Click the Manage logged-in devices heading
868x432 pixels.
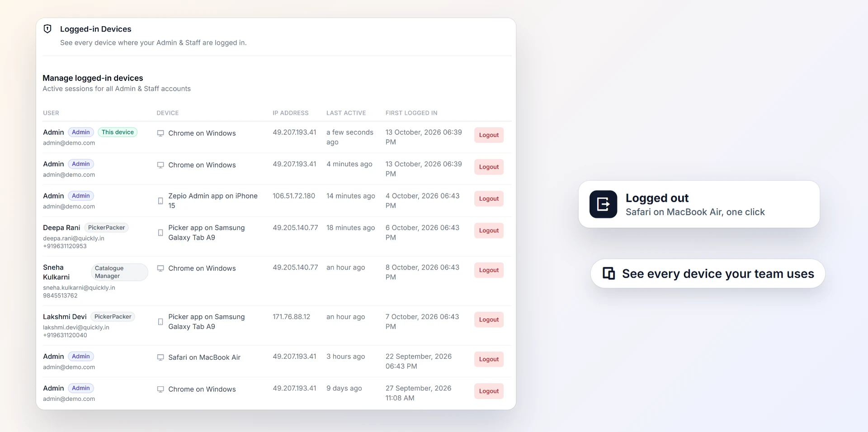coord(93,78)
